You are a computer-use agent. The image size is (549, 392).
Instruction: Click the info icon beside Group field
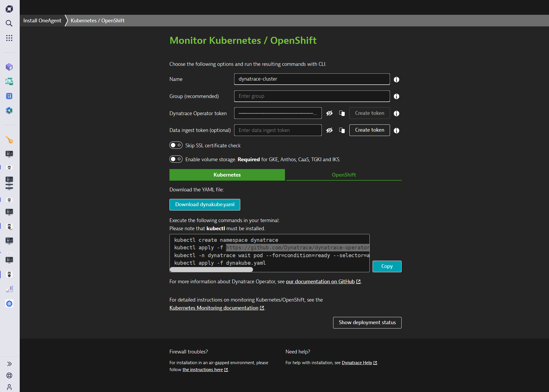coord(396,96)
